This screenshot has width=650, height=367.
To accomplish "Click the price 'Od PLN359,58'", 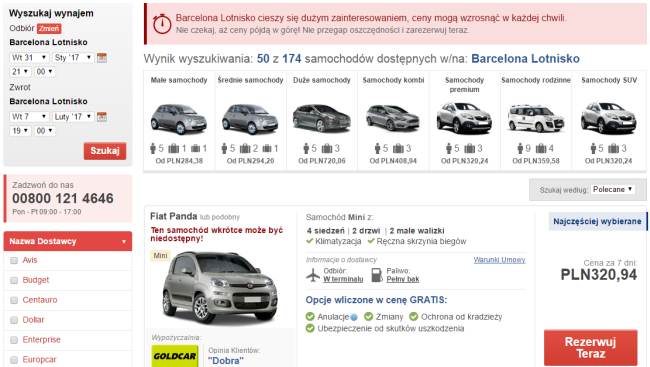I will (x=536, y=161).
